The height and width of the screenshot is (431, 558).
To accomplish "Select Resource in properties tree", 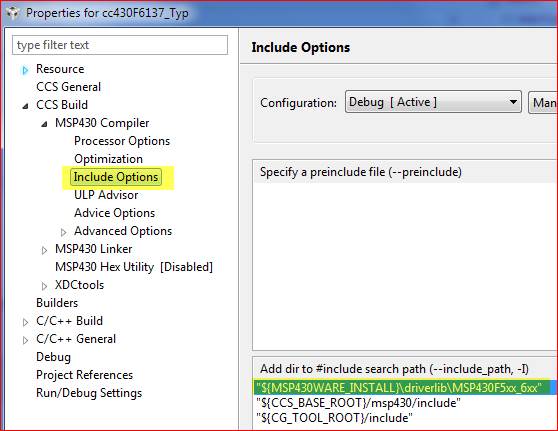I will point(60,69).
